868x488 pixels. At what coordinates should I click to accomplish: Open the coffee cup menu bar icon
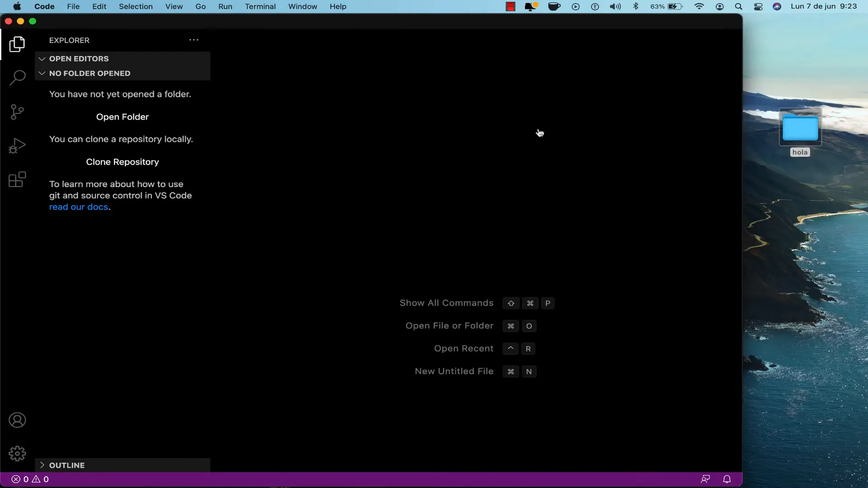(x=554, y=7)
